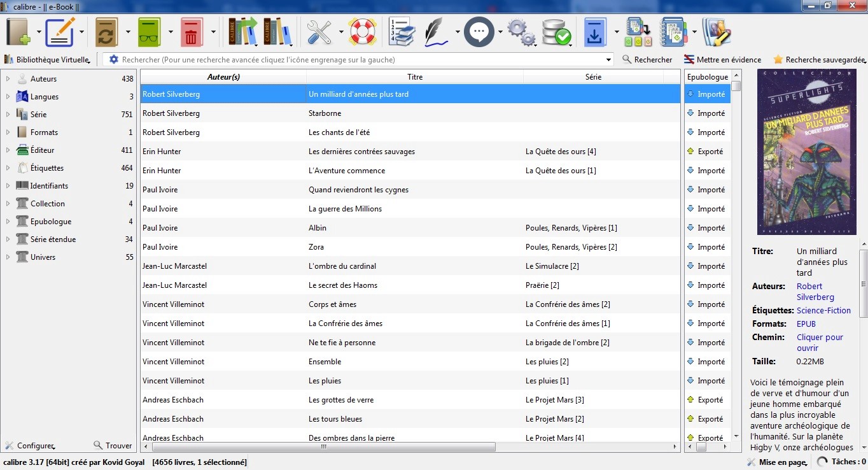Screen dimensions: 868x470
Task: Click the database with green checkmark icon
Action: (x=557, y=32)
